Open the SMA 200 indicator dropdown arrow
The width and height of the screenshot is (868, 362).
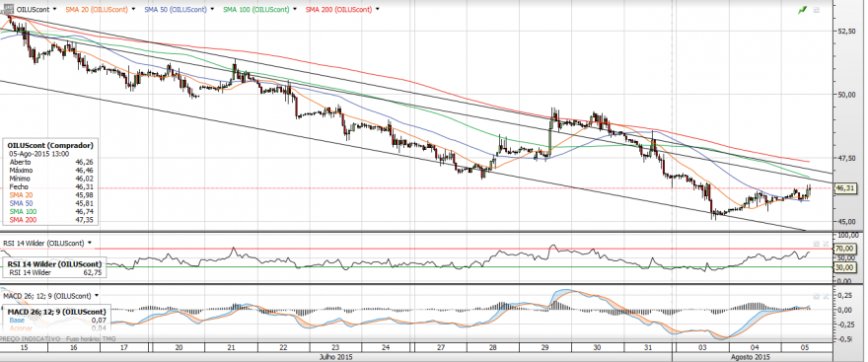[x=377, y=10]
